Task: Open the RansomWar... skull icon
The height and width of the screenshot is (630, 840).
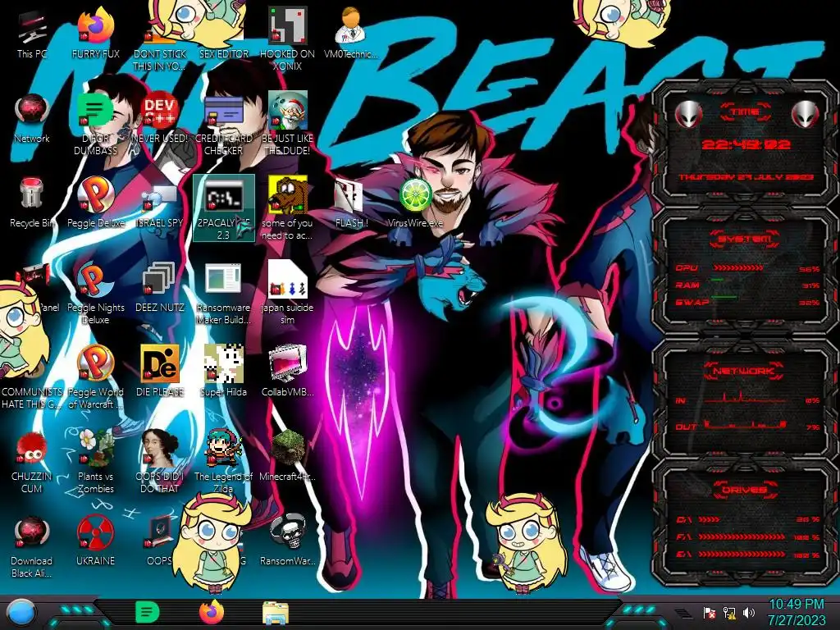Action: (x=288, y=540)
